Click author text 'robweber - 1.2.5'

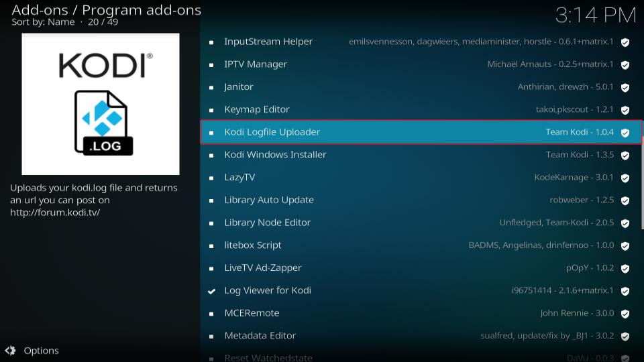[x=582, y=200]
